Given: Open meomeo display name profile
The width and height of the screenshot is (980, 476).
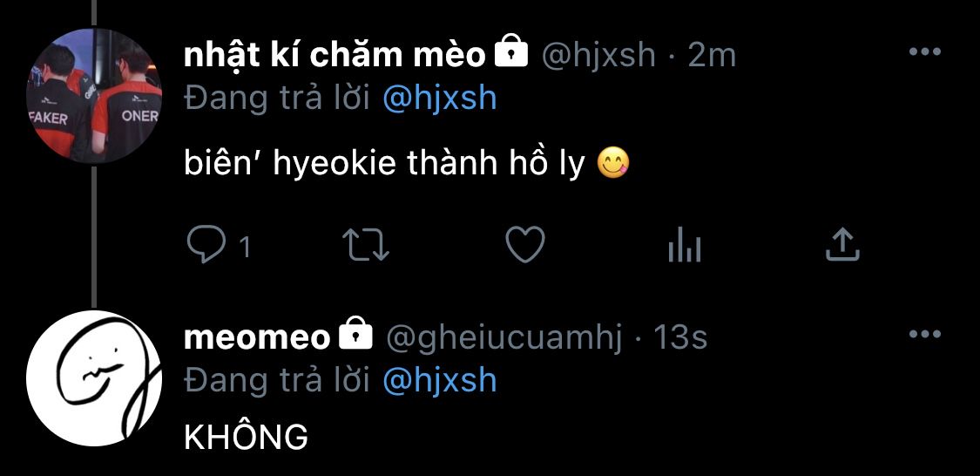Looking at the screenshot, I should [257, 337].
